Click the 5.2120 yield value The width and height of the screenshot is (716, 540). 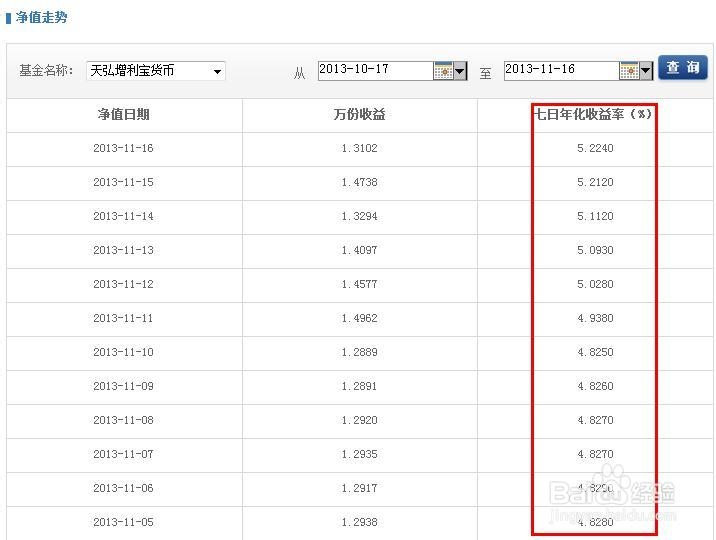click(x=595, y=182)
